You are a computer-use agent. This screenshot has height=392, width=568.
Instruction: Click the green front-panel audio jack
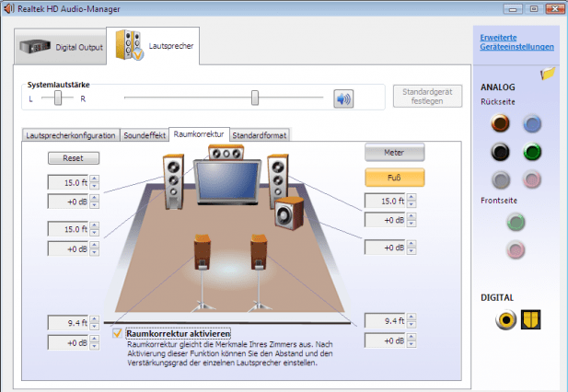[x=516, y=222]
